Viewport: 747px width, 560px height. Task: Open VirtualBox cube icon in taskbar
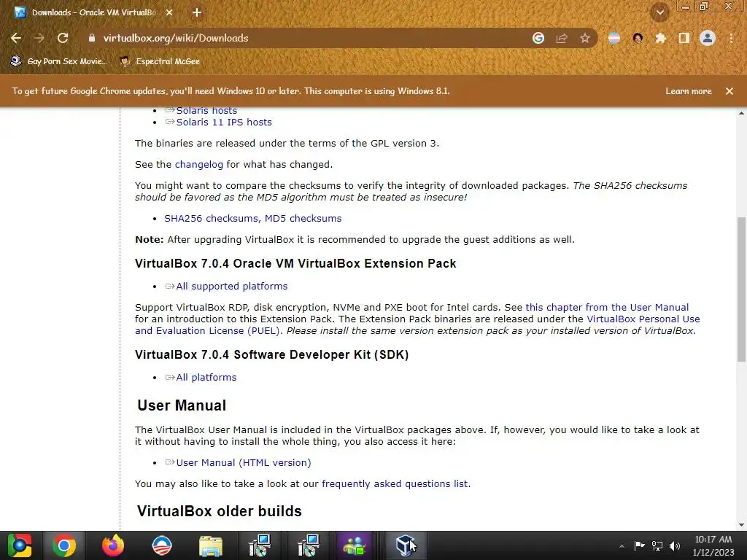tap(406, 545)
